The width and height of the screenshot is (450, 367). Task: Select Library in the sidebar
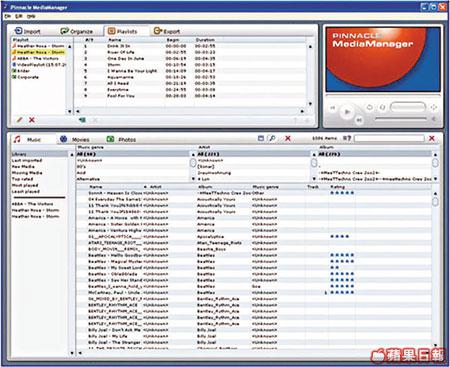[39, 154]
